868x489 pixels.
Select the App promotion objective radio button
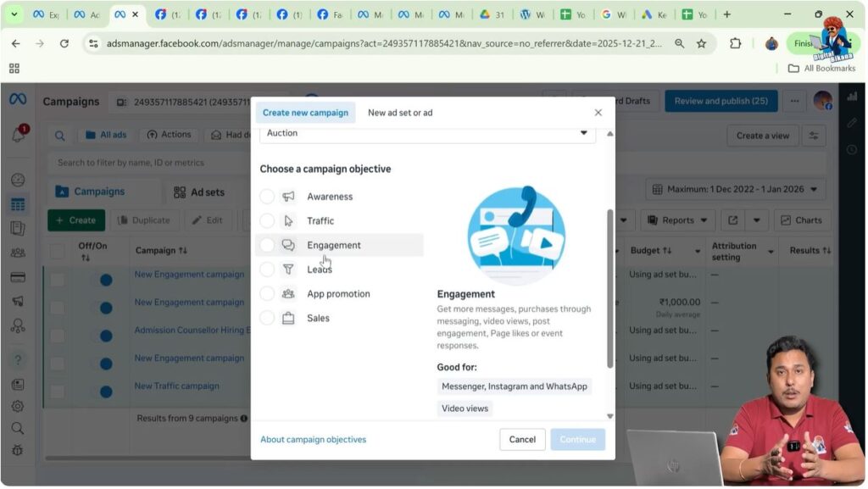click(267, 294)
